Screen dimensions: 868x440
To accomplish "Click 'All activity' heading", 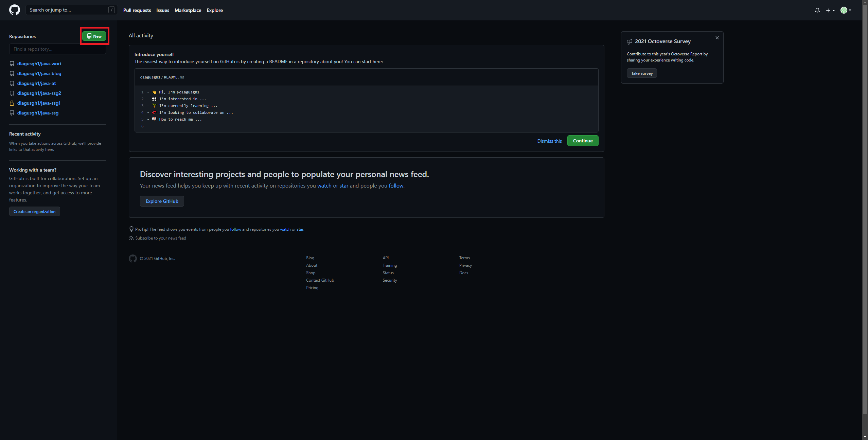I will click(141, 36).
